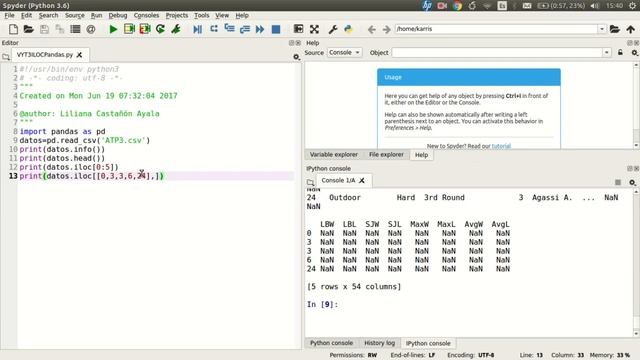The image size is (640, 360).
Task: Browse working directory folder icon
Action: click(615, 29)
